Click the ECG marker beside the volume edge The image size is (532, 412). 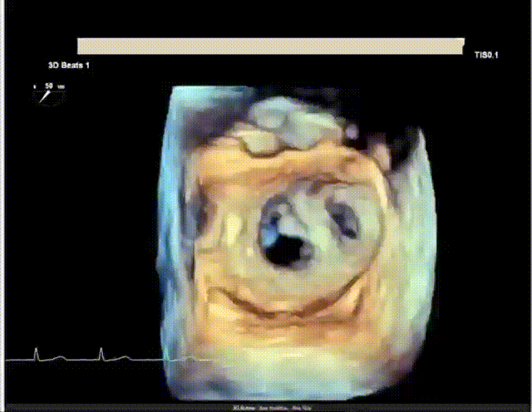click(166, 355)
